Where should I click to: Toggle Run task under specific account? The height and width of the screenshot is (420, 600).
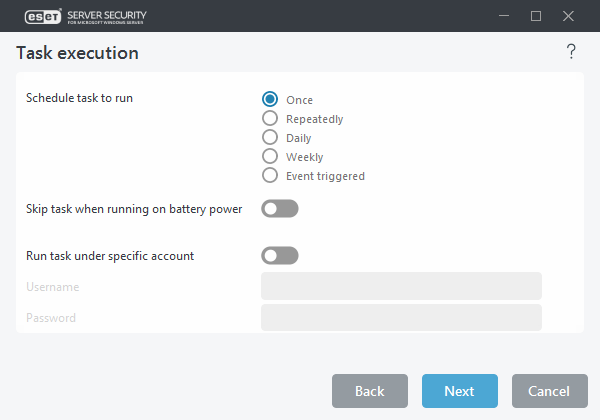click(x=280, y=256)
